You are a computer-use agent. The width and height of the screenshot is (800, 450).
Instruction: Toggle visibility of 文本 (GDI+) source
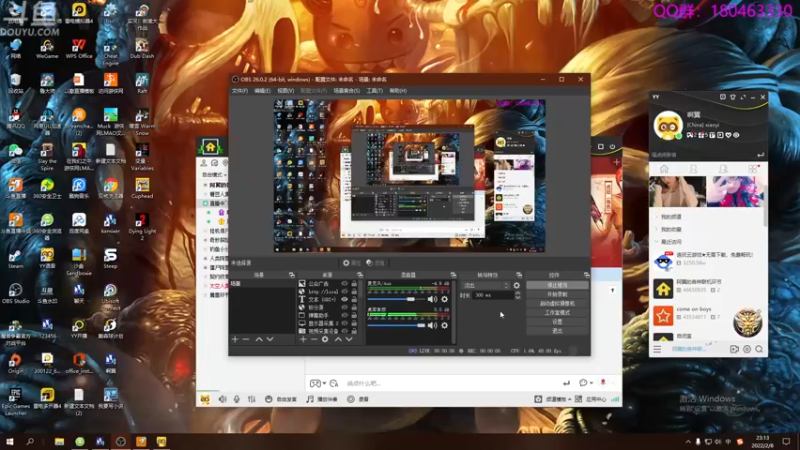[344, 299]
